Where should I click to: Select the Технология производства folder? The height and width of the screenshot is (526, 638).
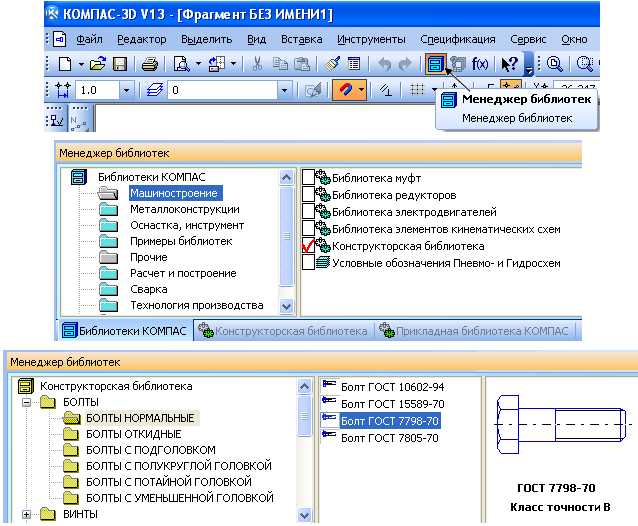(197, 306)
